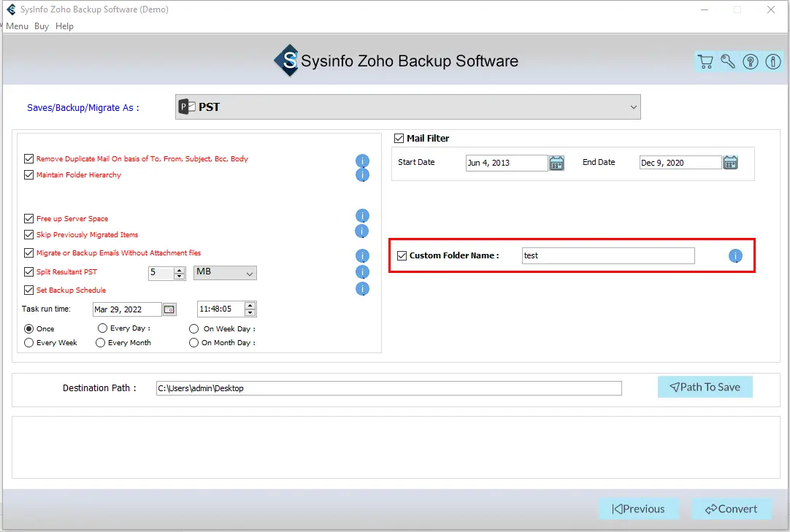Open the Buy menu
This screenshot has height=532, width=790.
coord(42,26)
